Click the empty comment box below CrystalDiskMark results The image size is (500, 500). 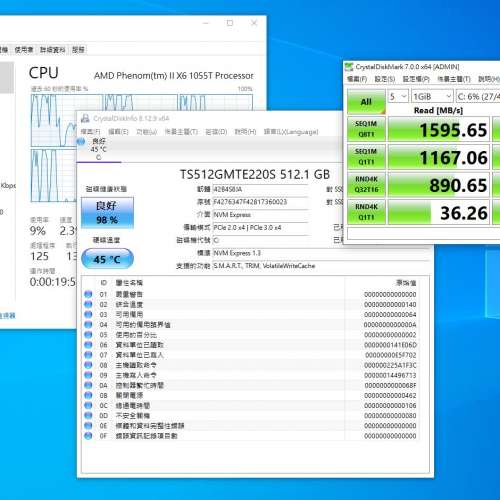point(424,234)
